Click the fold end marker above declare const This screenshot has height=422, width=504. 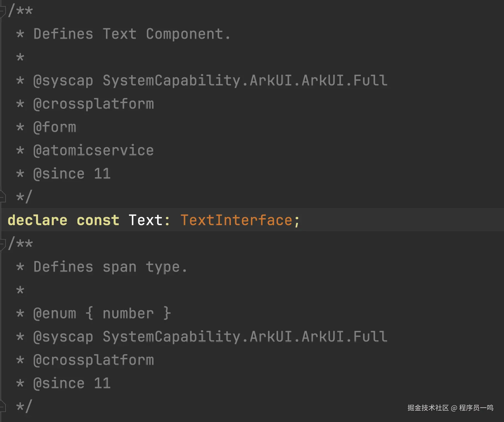click(2, 197)
